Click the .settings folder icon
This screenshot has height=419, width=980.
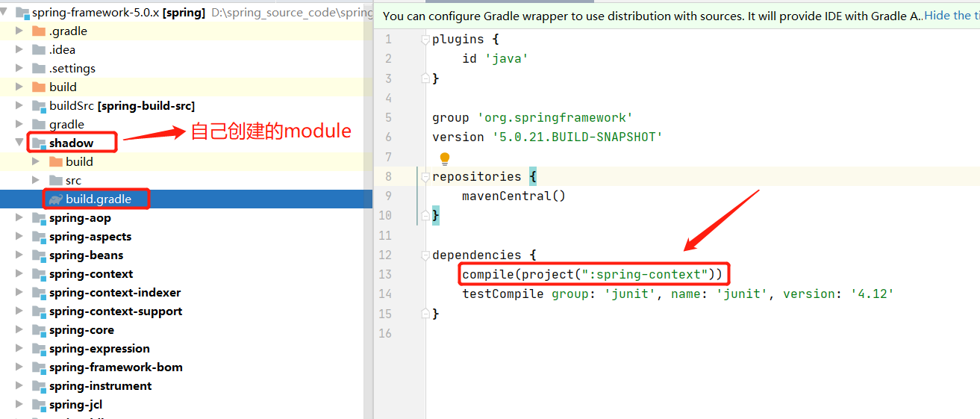(x=39, y=68)
